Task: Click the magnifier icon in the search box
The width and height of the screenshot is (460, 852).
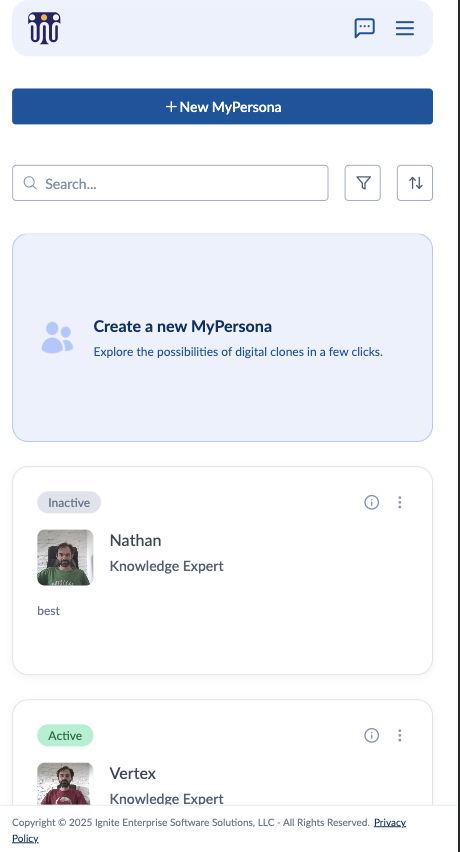Action: pyautogui.click(x=30, y=183)
